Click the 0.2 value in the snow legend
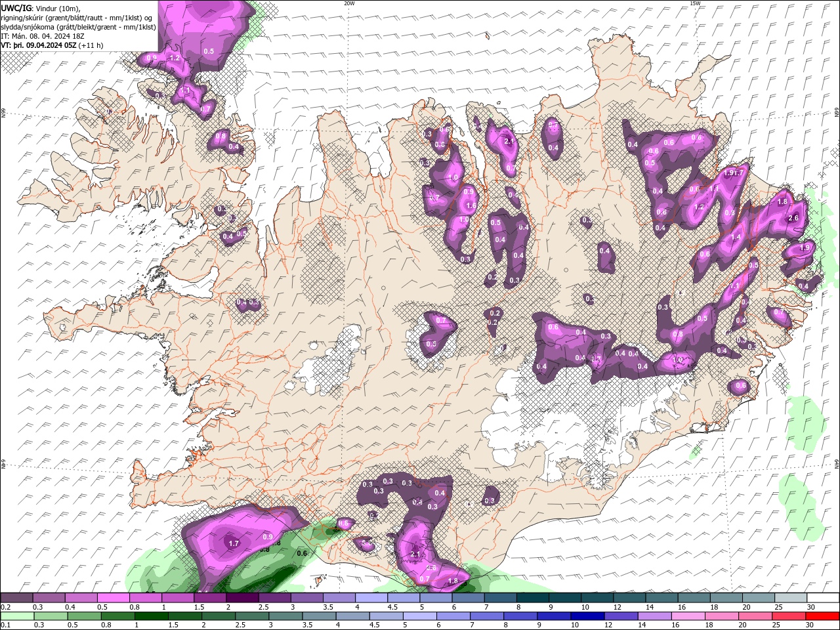 [6, 607]
